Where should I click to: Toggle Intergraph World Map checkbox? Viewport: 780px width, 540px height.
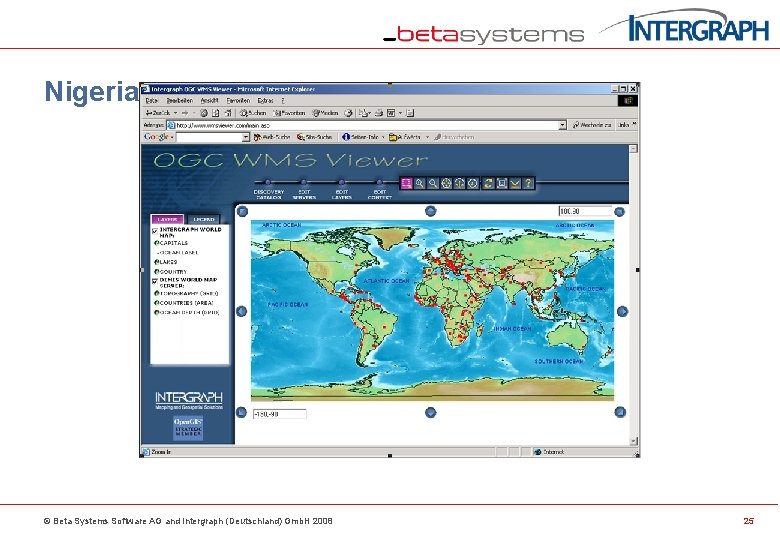click(x=155, y=231)
